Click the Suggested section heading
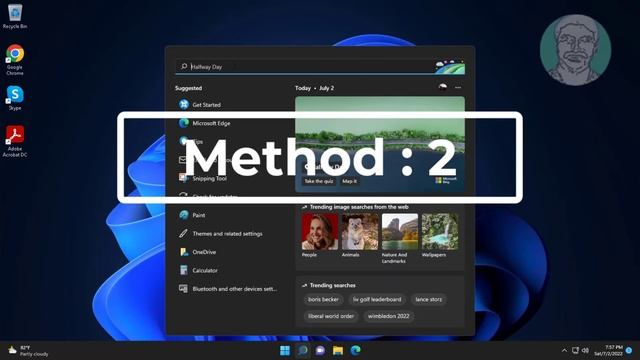The height and width of the screenshot is (360, 640). (188, 88)
